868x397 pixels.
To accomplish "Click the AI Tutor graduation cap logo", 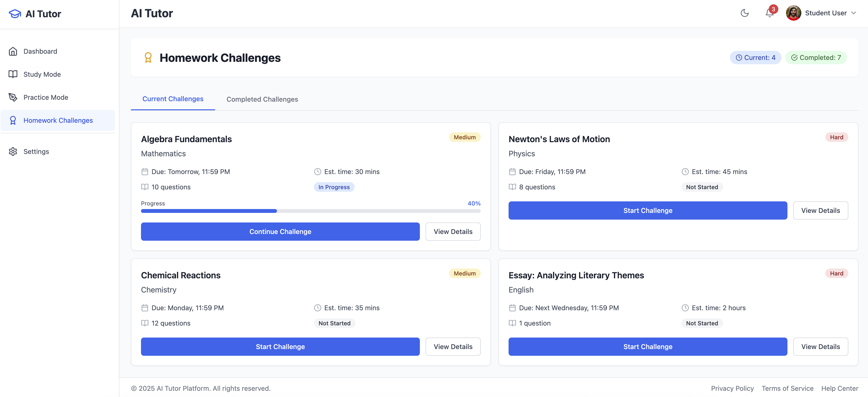I will pyautogui.click(x=14, y=13).
